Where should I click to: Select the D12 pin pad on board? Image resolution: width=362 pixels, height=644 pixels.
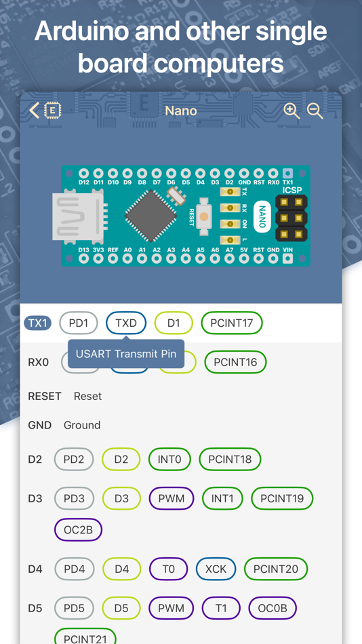[x=84, y=174]
